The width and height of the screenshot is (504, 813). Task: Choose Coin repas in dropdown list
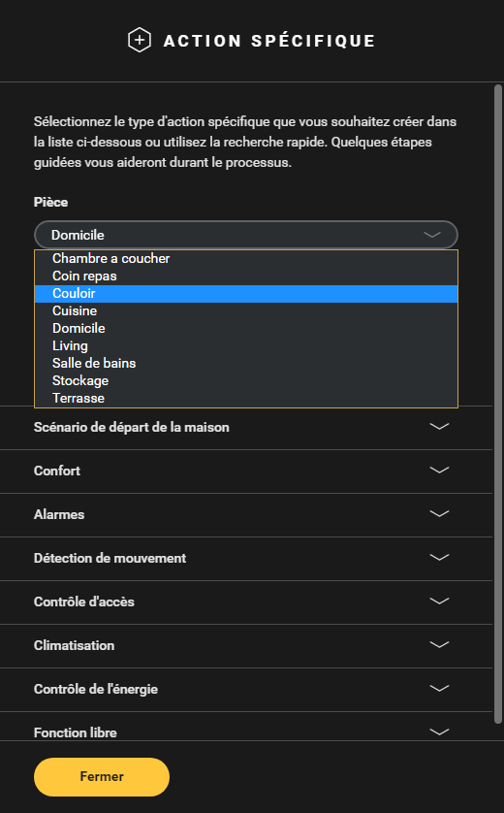(x=246, y=276)
